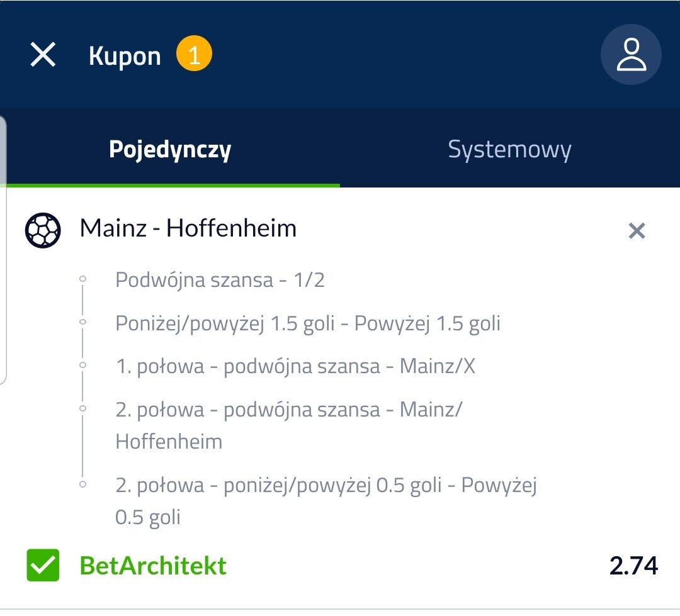Open the user profile icon
Image resolution: width=680 pixels, height=616 pixels.
631,55
